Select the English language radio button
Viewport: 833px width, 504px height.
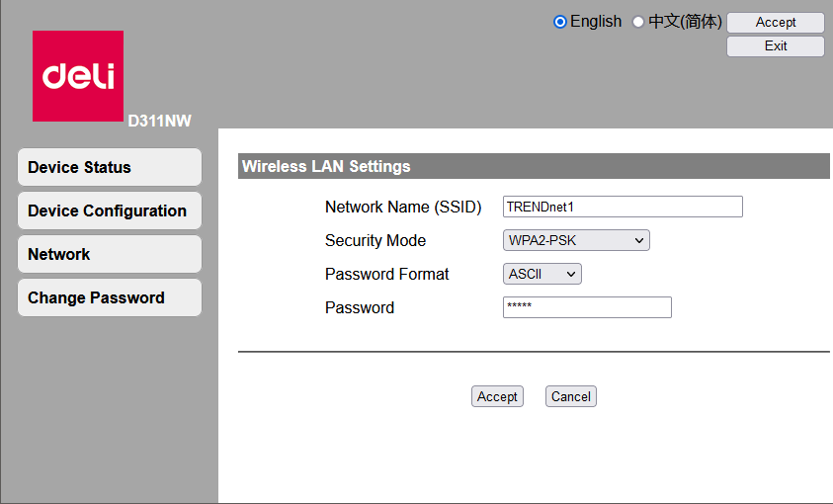[x=560, y=22]
